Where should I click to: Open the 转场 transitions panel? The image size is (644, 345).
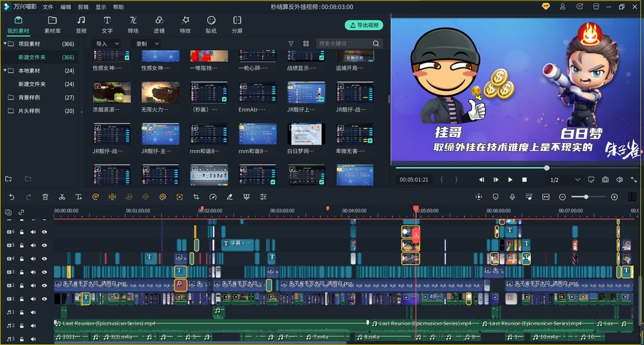click(x=133, y=24)
